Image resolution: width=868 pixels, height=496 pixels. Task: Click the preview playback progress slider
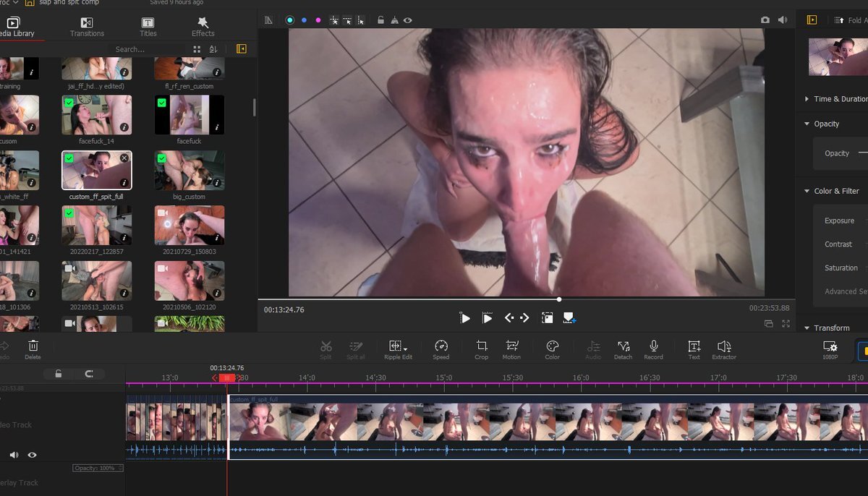[x=559, y=299]
